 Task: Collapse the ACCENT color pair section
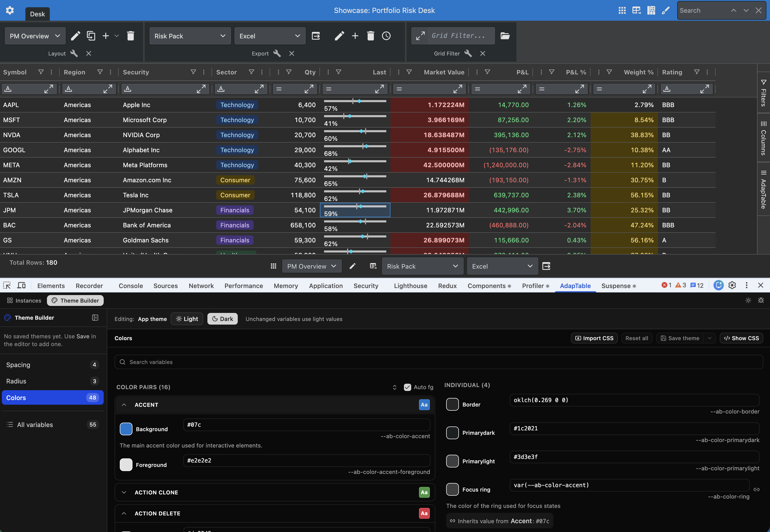124,405
